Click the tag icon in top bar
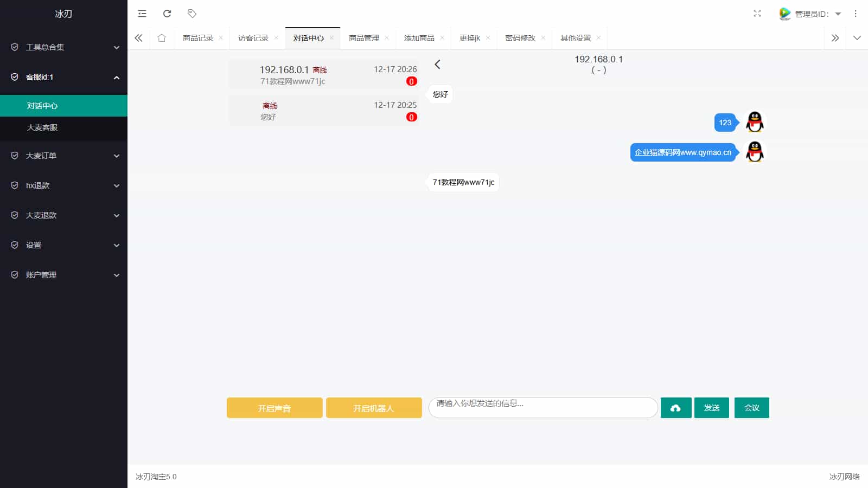Image resolution: width=868 pixels, height=488 pixels. click(x=192, y=14)
